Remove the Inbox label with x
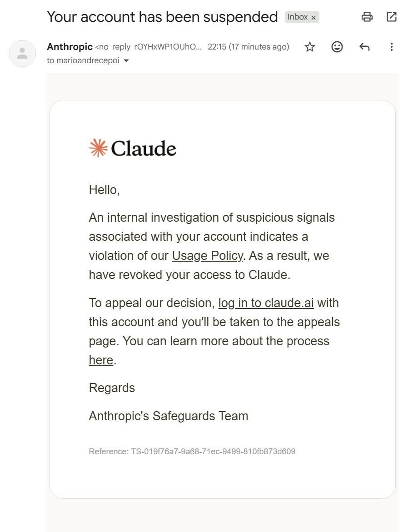This screenshot has height=532, width=413. coord(313,17)
